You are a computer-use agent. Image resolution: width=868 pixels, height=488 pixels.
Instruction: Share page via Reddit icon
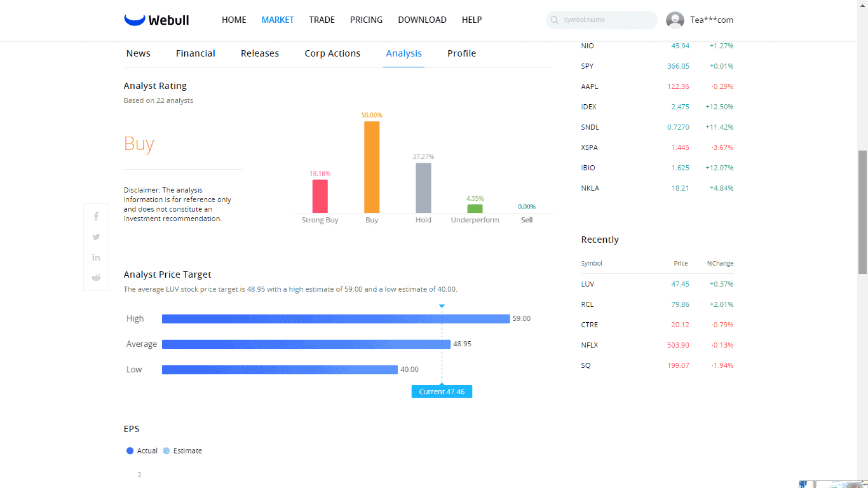96,278
